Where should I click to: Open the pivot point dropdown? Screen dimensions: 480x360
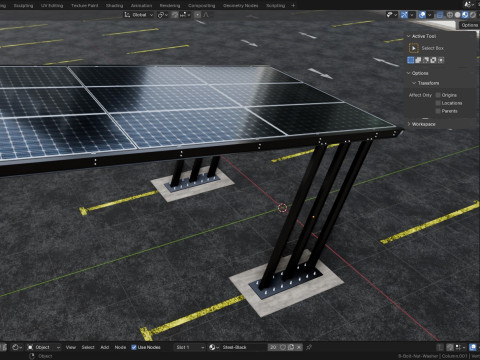[162, 15]
